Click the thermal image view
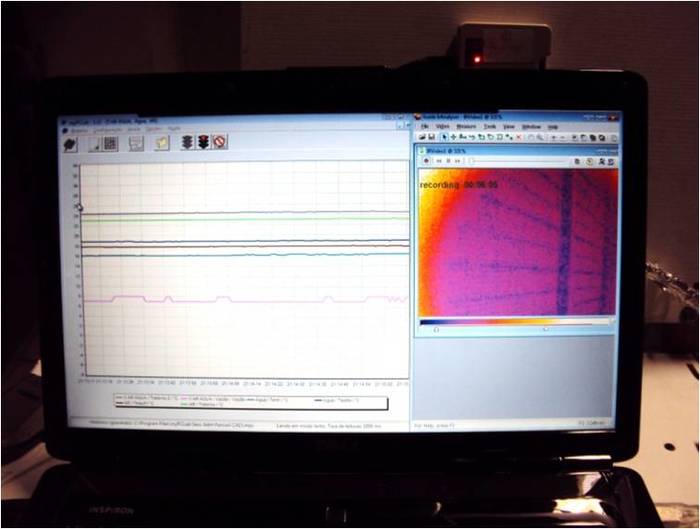 pyautogui.click(x=518, y=242)
